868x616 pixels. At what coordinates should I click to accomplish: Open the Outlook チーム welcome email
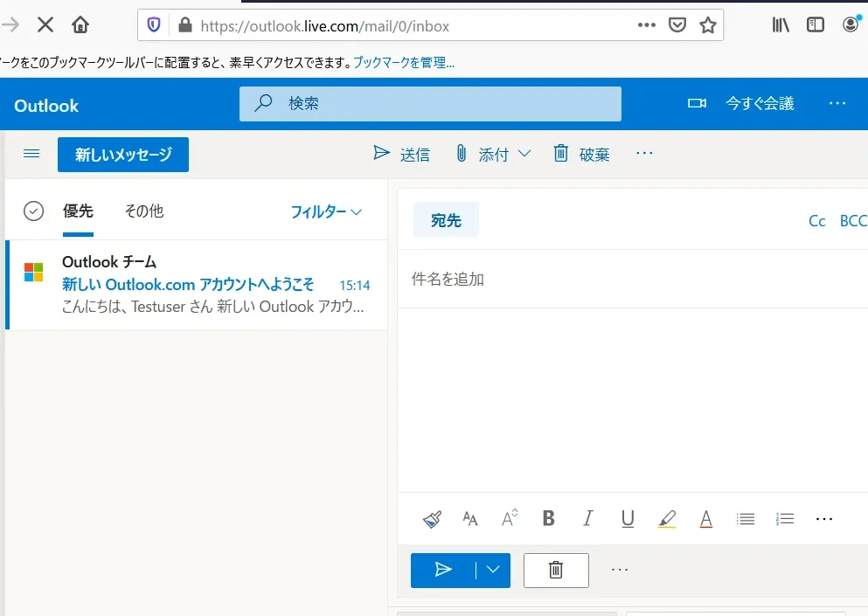click(x=197, y=285)
